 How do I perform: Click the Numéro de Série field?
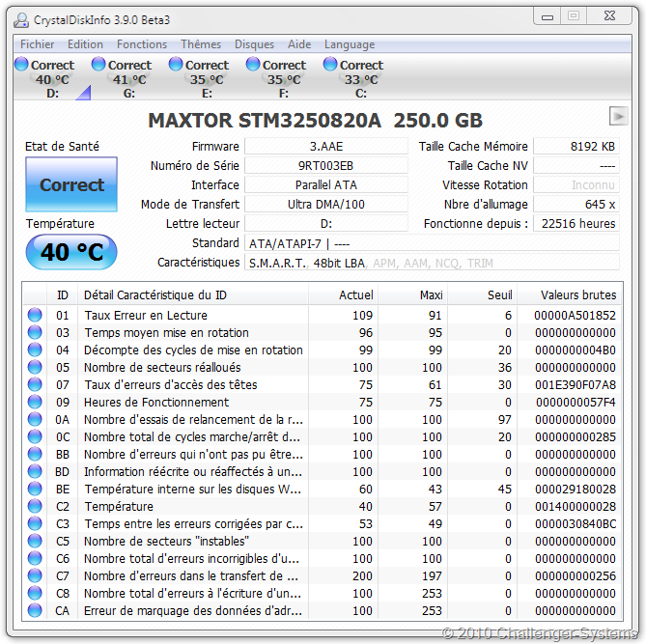(325, 166)
